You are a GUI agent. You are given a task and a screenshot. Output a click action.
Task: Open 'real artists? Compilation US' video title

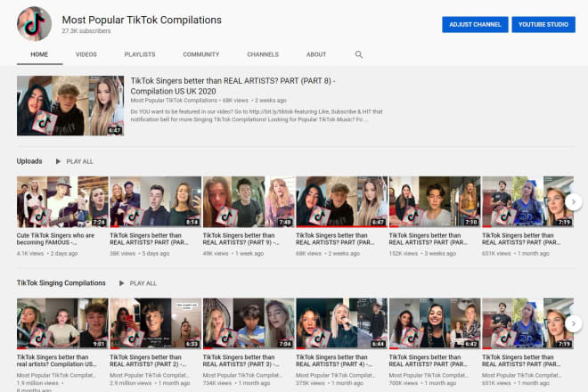[57, 361]
